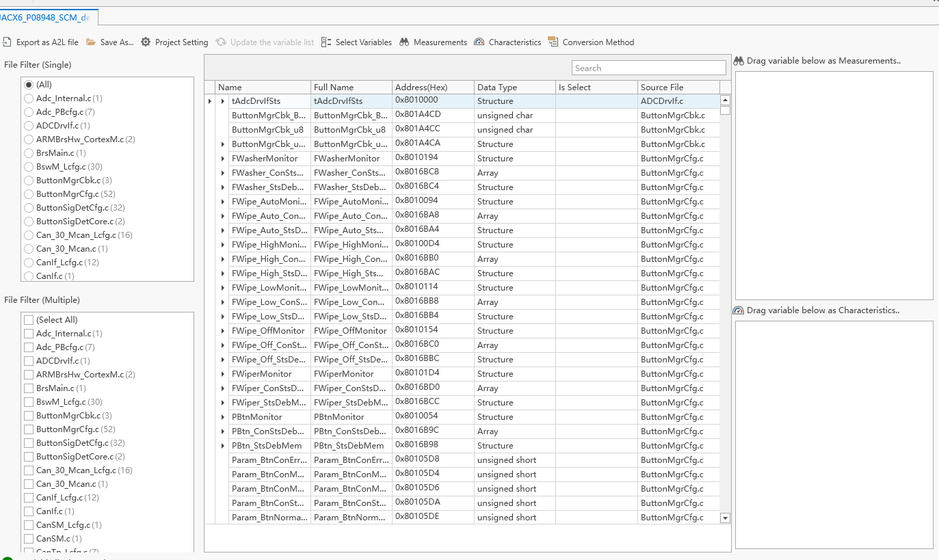Viewport: 939px width, 560px height.
Task: Select the BswM_Lcfg.c single filter radio
Action: click(29, 167)
